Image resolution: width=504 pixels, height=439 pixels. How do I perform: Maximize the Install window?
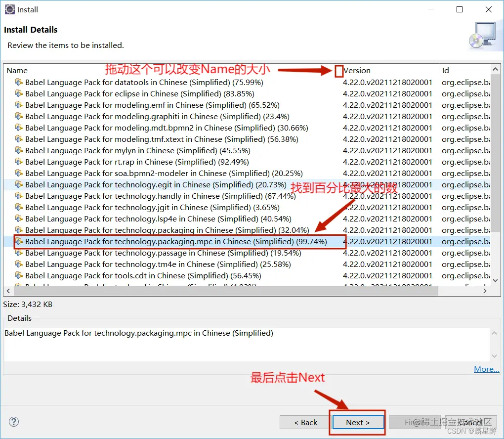pos(460,9)
